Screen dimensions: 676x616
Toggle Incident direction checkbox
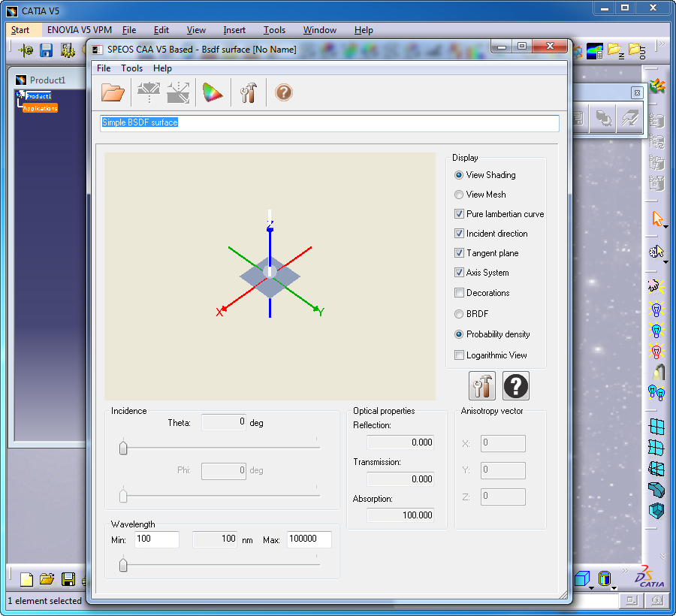pyautogui.click(x=459, y=234)
